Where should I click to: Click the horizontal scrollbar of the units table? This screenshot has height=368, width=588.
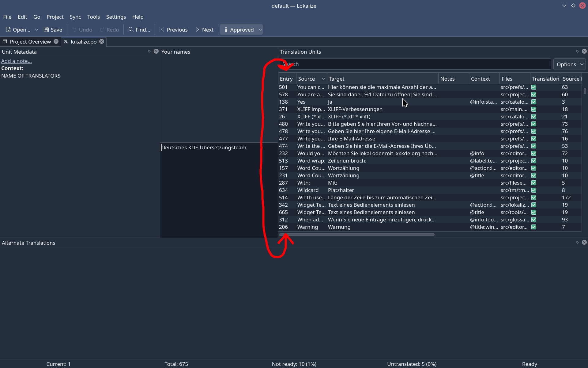tap(356, 235)
